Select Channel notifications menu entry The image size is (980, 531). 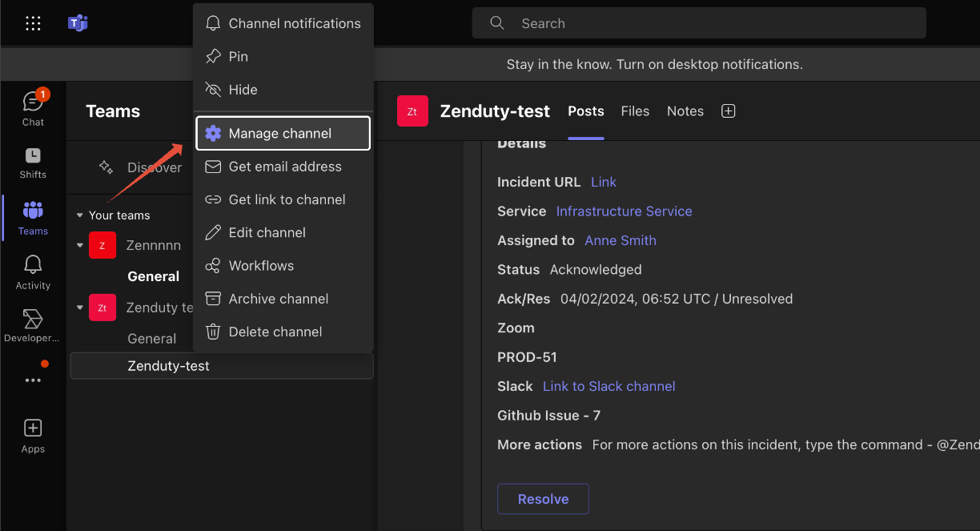tap(283, 23)
